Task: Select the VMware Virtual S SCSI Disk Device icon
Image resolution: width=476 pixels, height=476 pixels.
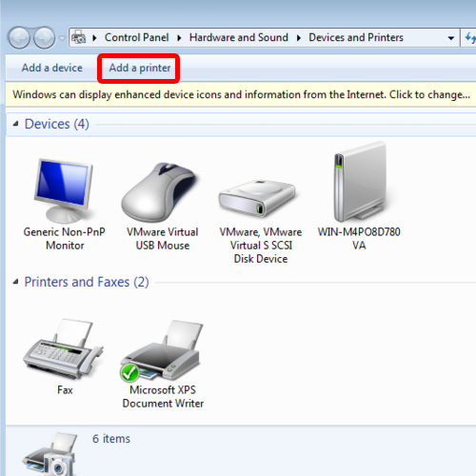Action: click(257, 198)
